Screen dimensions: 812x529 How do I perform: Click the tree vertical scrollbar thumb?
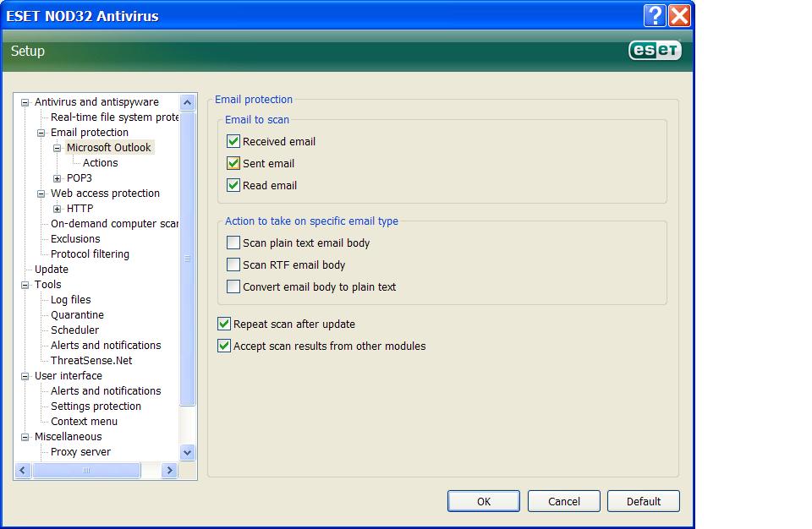point(188,259)
